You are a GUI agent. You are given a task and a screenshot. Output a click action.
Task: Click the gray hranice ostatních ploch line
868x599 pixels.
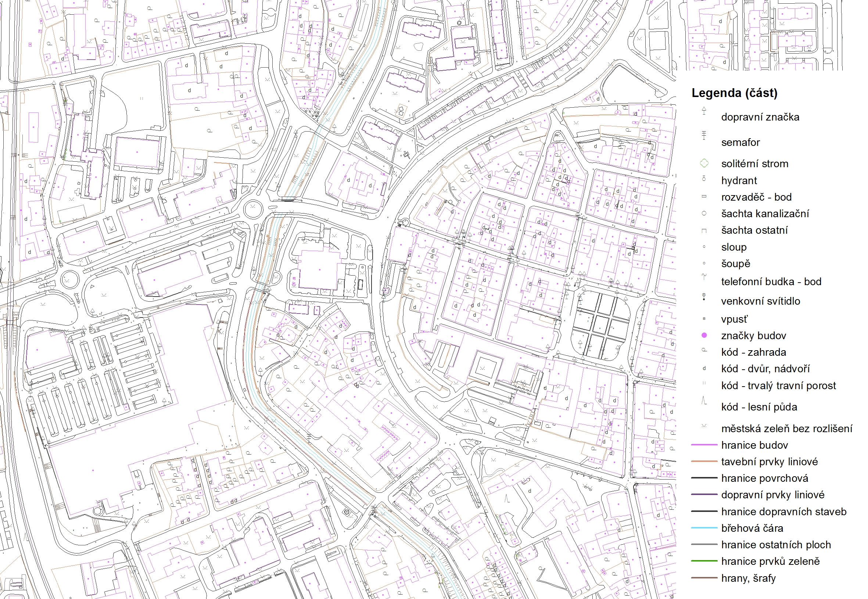point(704,544)
